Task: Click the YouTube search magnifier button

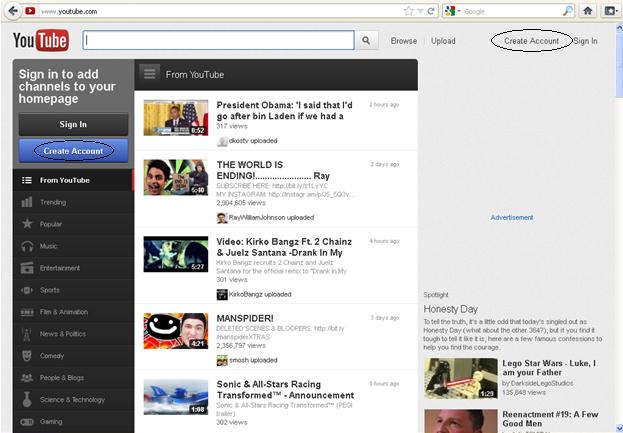Action: 366,41
